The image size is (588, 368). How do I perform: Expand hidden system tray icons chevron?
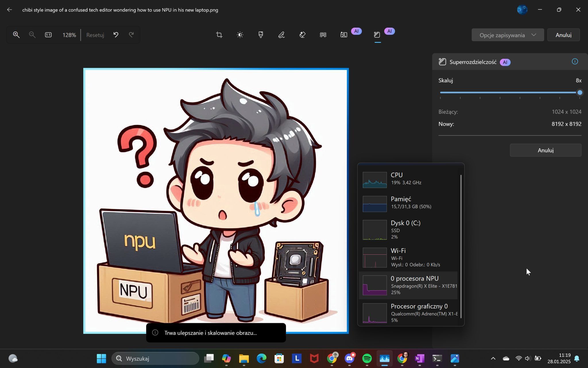493,358
